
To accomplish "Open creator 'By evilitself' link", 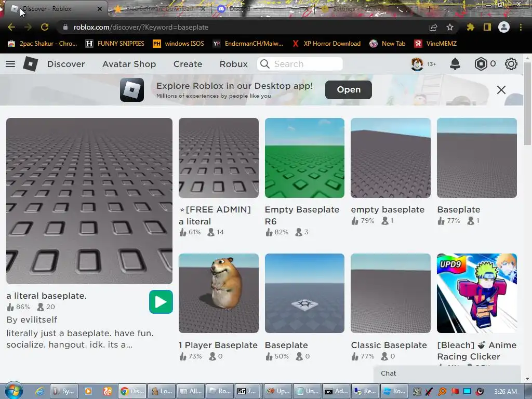I will pyautogui.click(x=32, y=320).
